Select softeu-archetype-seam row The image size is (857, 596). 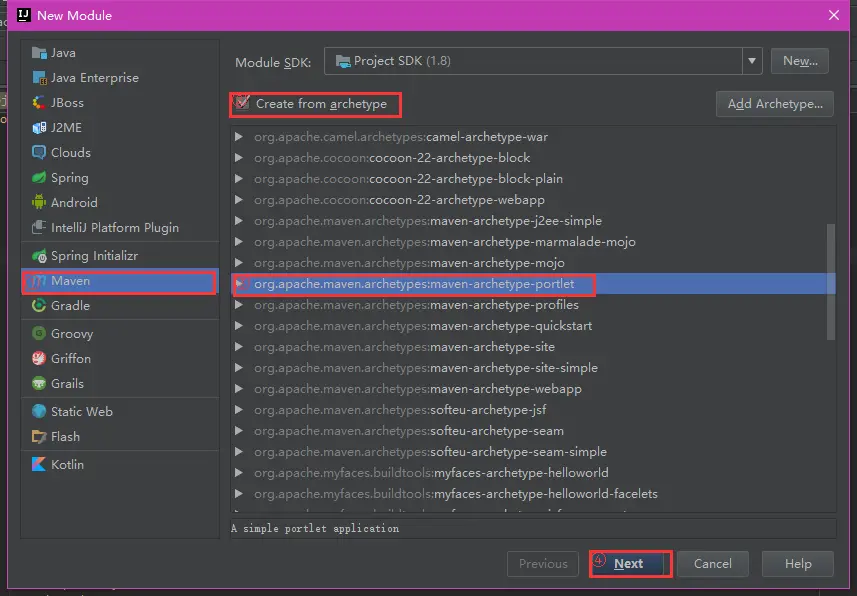click(x=533, y=431)
